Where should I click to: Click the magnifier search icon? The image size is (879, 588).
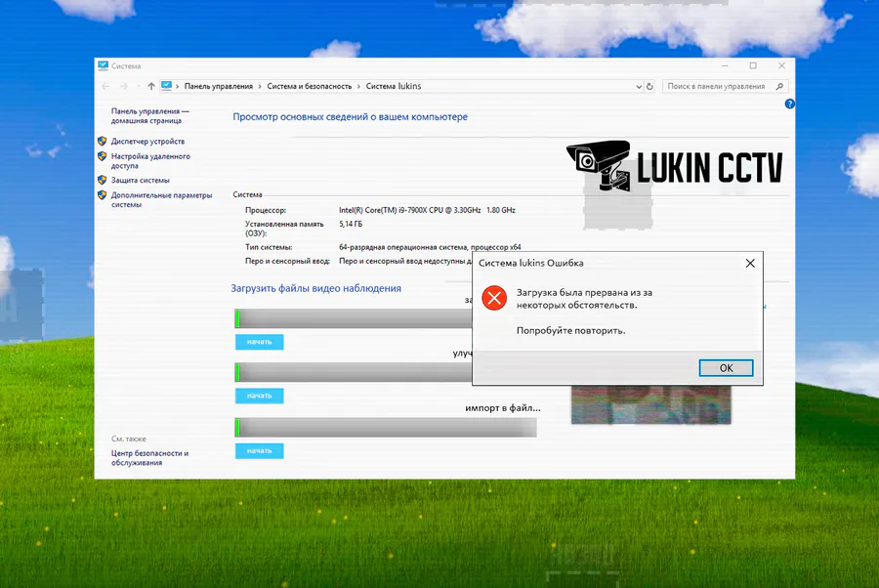tap(779, 86)
